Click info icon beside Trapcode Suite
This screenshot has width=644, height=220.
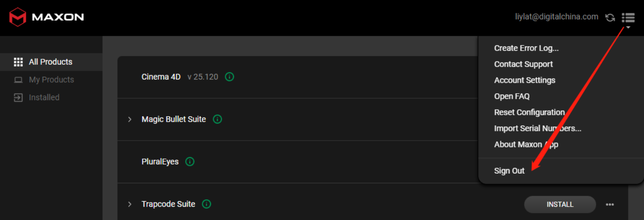tap(206, 204)
